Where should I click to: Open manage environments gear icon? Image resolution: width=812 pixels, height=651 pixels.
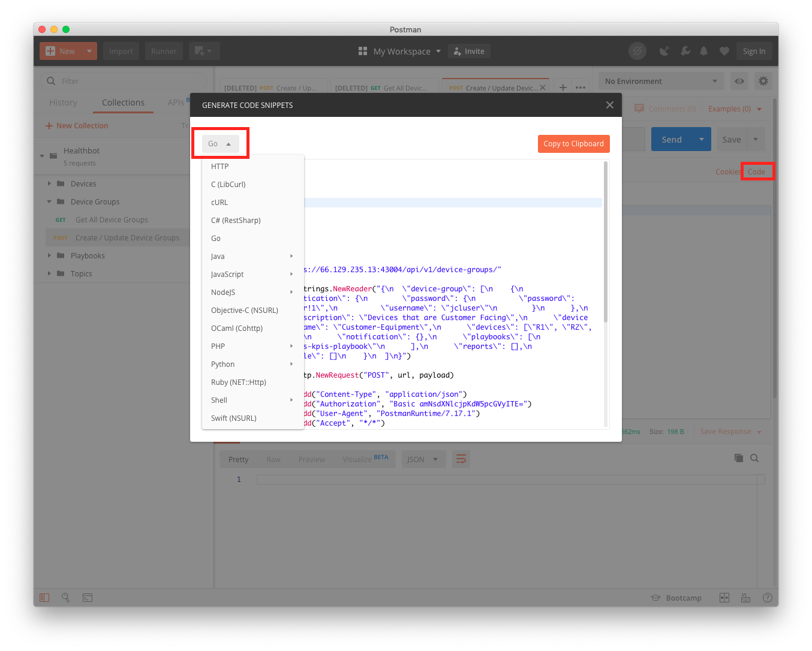click(x=763, y=81)
